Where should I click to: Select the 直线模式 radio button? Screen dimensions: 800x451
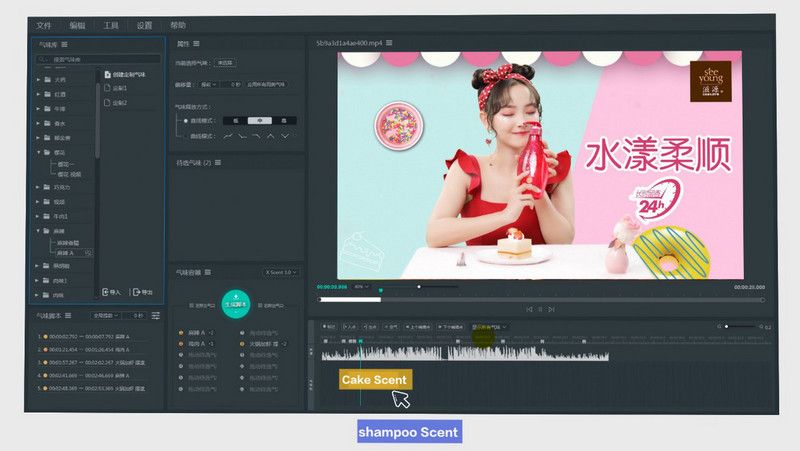pyautogui.click(x=186, y=120)
